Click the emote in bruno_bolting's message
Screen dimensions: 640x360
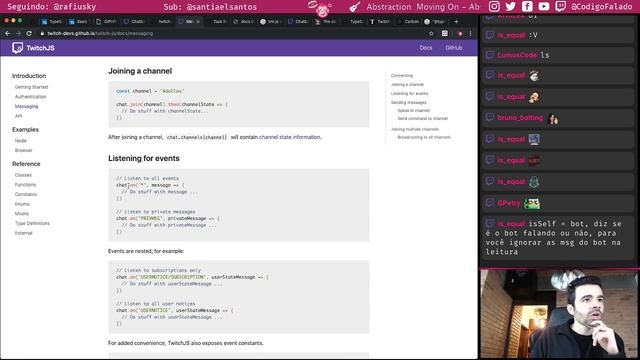click(x=553, y=119)
